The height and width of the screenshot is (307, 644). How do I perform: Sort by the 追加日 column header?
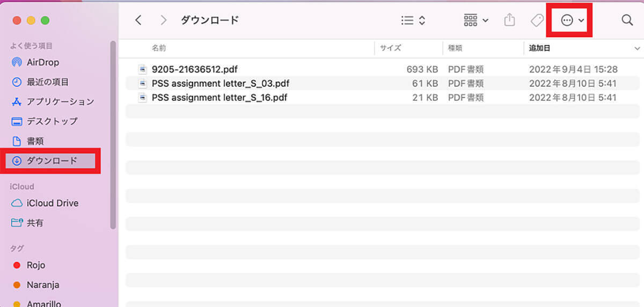pyautogui.click(x=539, y=48)
